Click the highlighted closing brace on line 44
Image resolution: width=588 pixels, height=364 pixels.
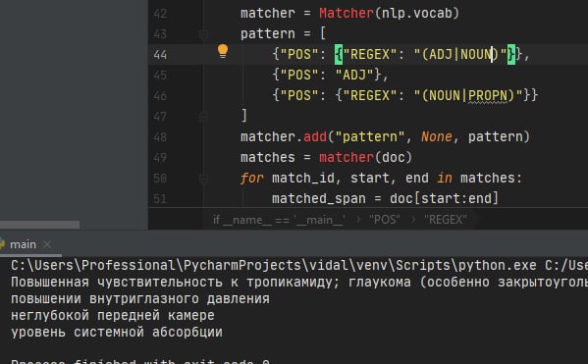[x=511, y=54]
